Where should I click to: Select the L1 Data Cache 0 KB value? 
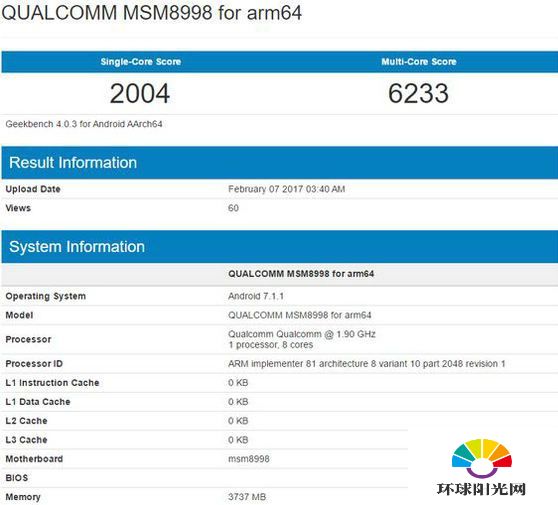[x=238, y=401]
